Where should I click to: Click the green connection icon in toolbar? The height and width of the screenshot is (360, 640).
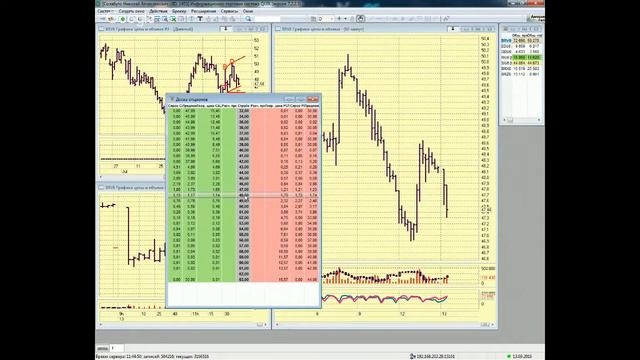click(123, 19)
